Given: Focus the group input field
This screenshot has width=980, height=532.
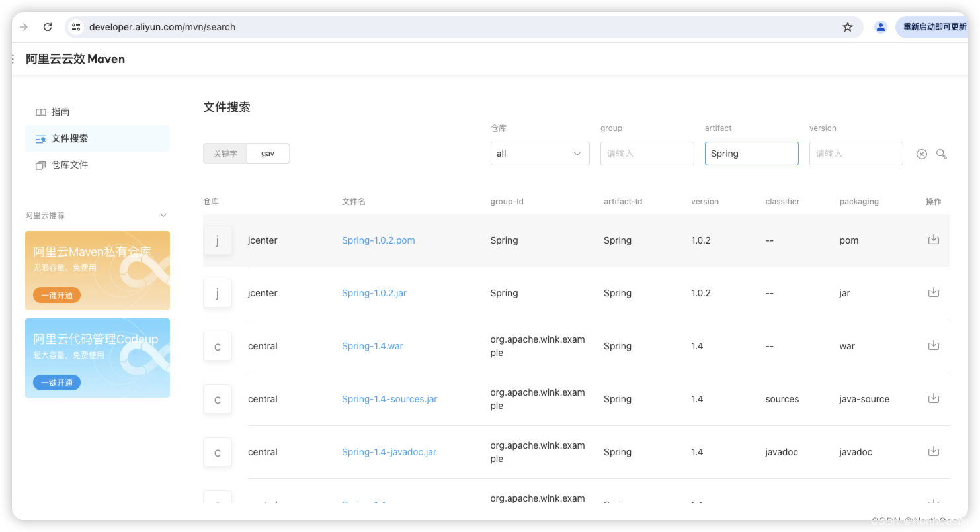Looking at the screenshot, I should tap(647, 154).
